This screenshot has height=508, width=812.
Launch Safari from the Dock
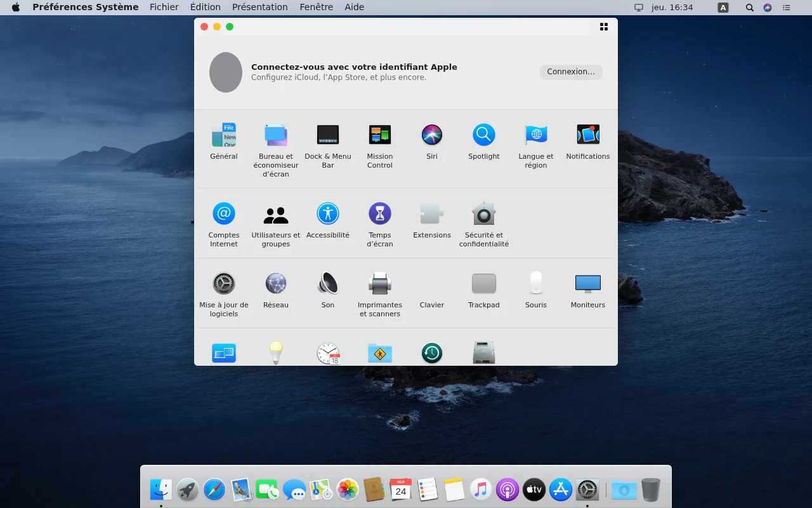(214, 490)
